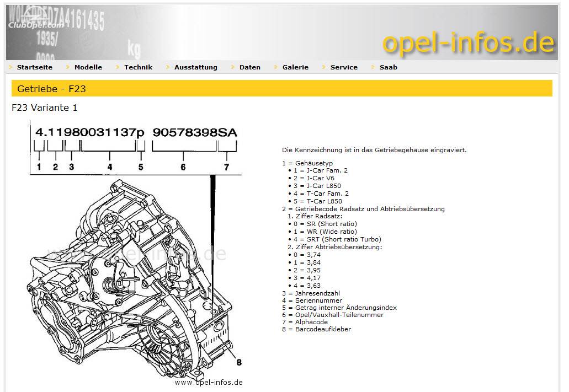The width and height of the screenshot is (569, 392).
Task: Select the entry "3 = J-Car L850"
Action: tap(317, 186)
